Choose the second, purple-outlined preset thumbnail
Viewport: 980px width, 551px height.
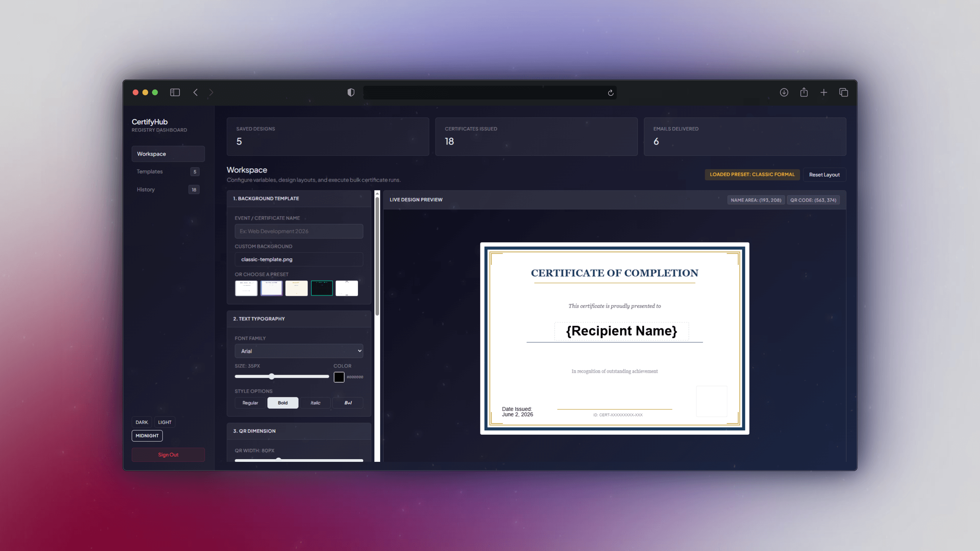tap(271, 288)
